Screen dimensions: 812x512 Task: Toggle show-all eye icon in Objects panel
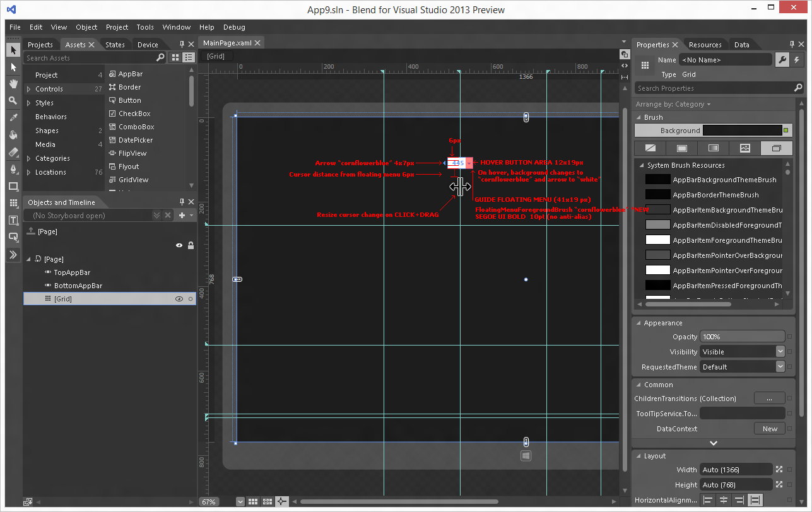[179, 245]
